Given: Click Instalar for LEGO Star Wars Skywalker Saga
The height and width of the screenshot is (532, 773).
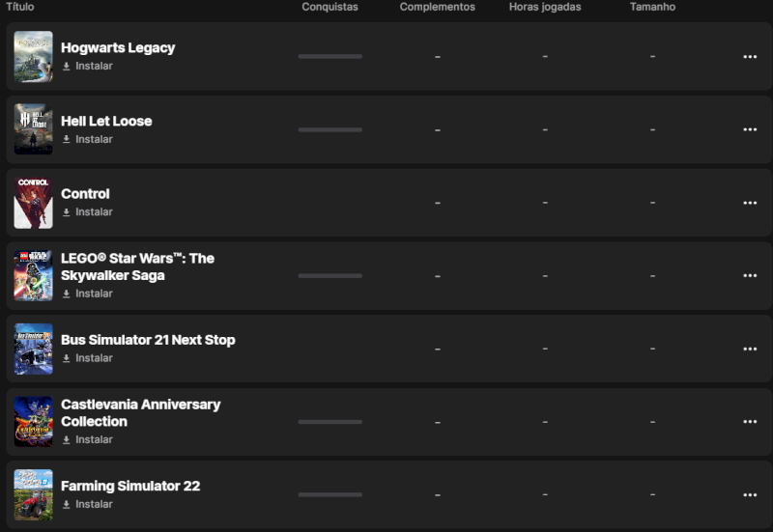Looking at the screenshot, I should point(94,294).
